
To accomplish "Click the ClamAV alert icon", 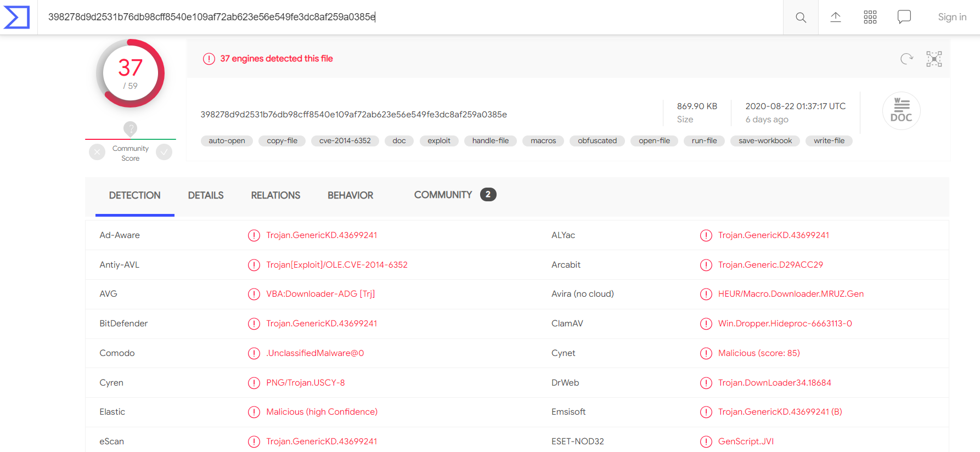I will [706, 324].
